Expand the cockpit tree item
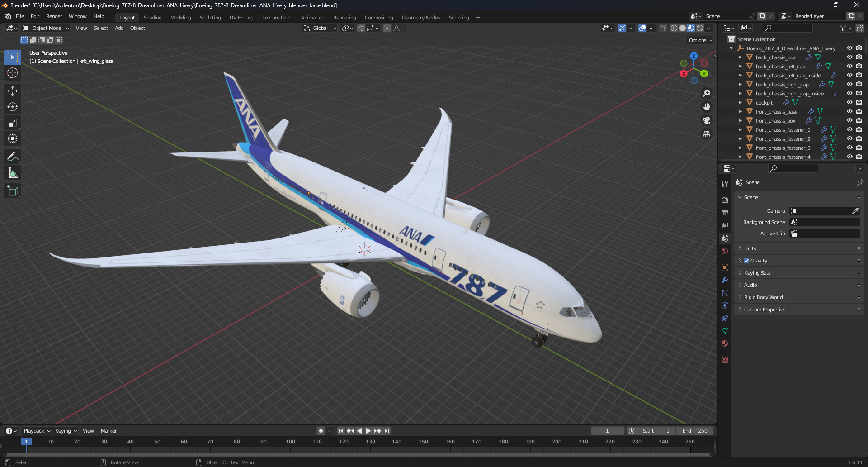 click(x=740, y=103)
